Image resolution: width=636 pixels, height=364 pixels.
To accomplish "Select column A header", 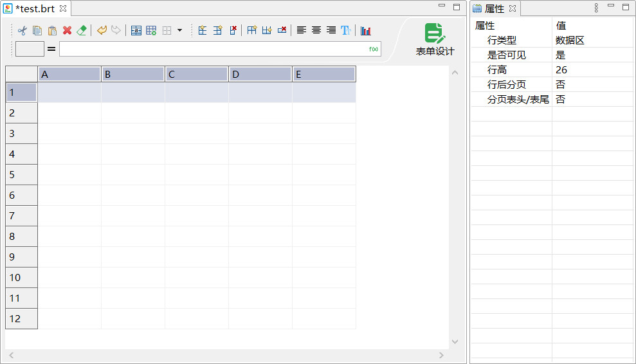I will pyautogui.click(x=69, y=74).
